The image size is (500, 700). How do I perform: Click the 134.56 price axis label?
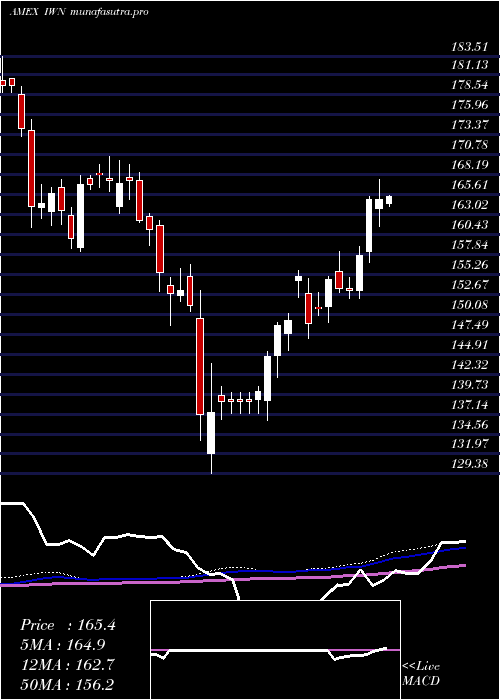tap(469, 425)
